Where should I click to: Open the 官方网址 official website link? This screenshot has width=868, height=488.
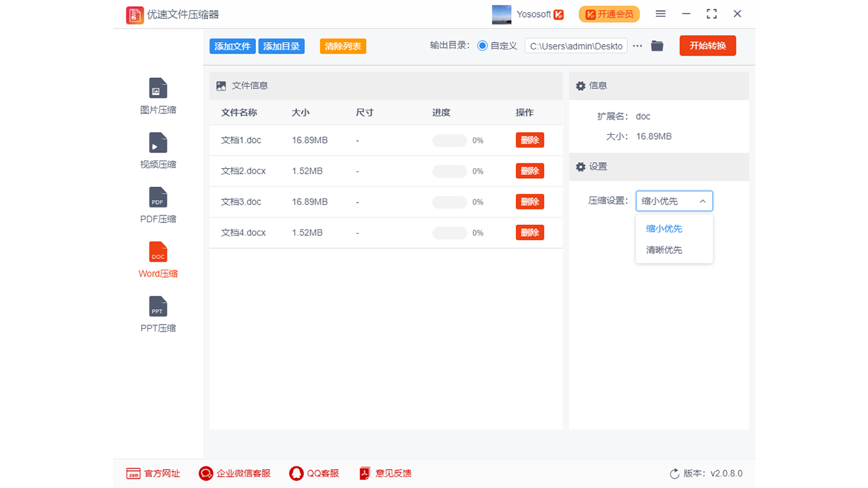point(155,473)
